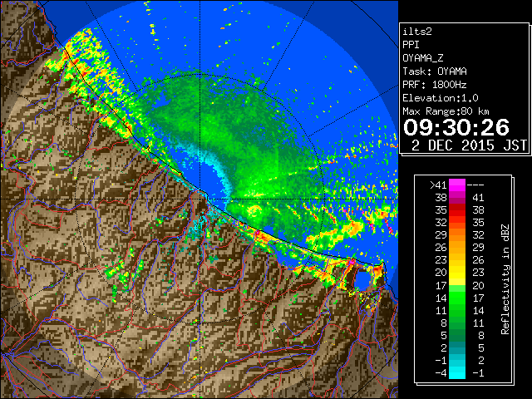Pick the orange 29–32 dBZ legend swatch
Viewport: 532px width, 399px height.
pyautogui.click(x=457, y=235)
